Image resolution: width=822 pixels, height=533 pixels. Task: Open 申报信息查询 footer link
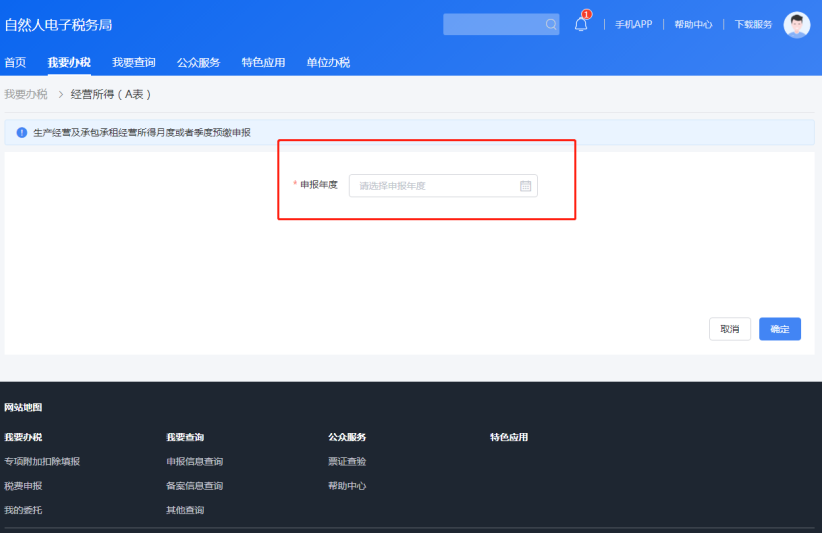click(194, 461)
